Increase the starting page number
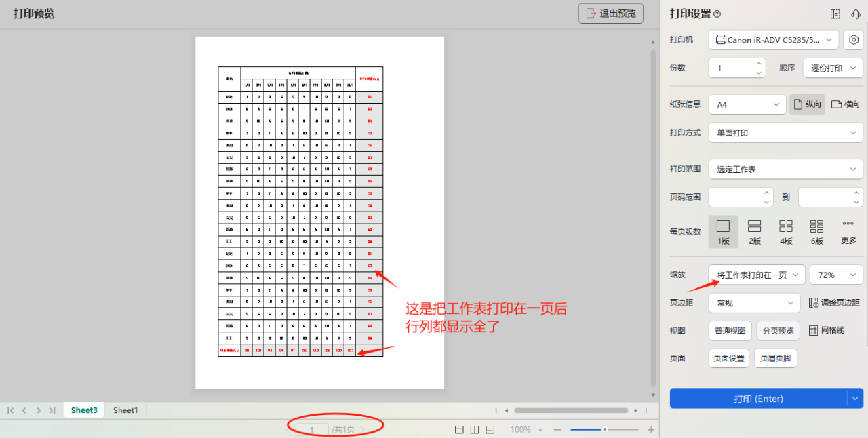Image resolution: width=868 pixels, height=438 pixels. [768, 193]
